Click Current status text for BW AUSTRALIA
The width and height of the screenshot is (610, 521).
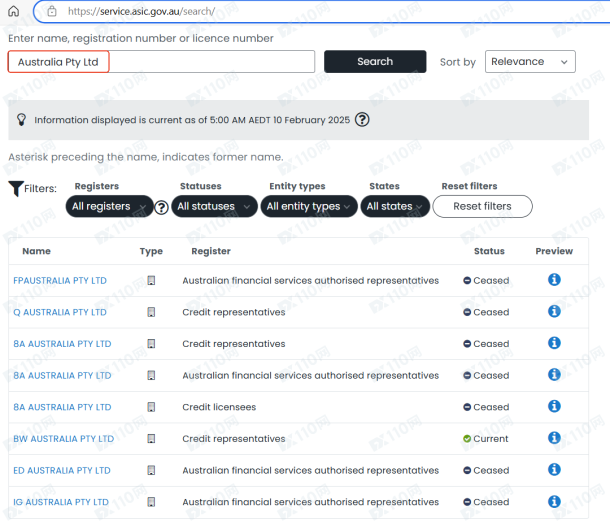[x=491, y=439]
